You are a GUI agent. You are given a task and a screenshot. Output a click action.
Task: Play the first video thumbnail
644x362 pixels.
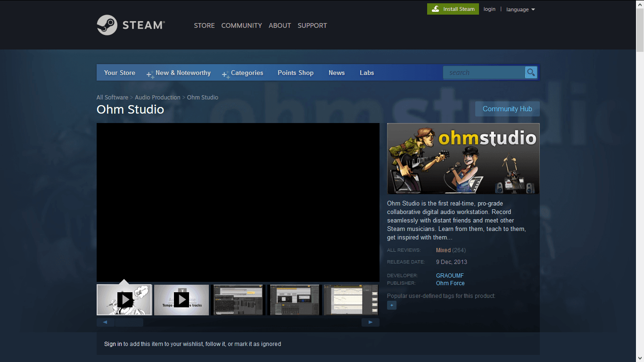coord(124,300)
